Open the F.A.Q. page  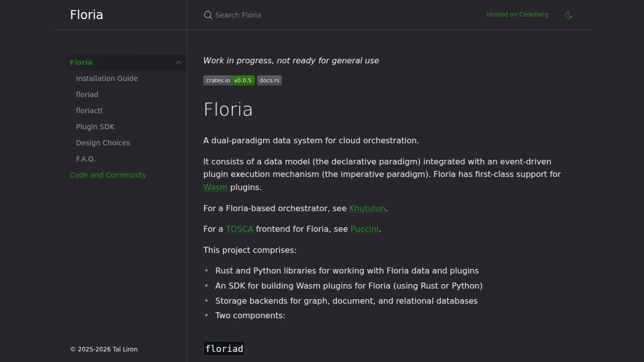(x=86, y=159)
